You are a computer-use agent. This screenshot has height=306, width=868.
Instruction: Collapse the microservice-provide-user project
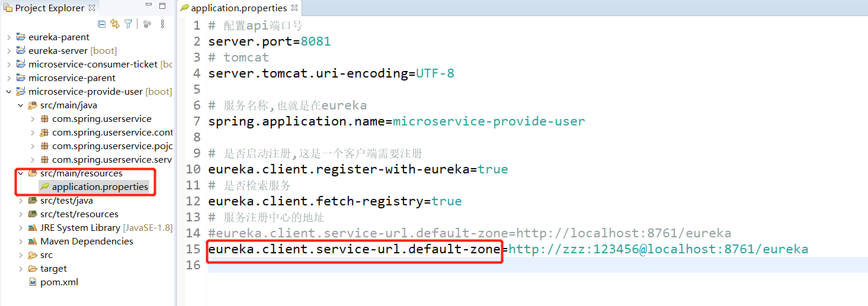(9, 92)
